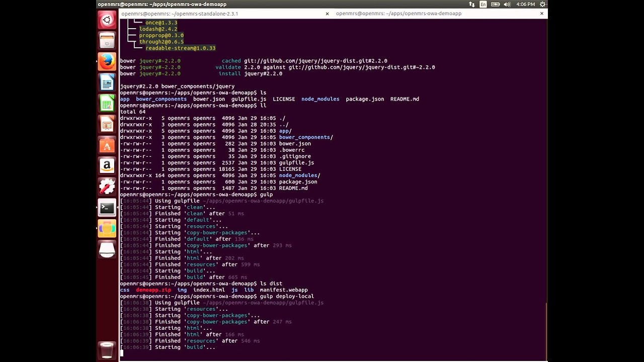Focus the Terminal icon in the dock
This screenshot has height=362, width=644.
click(107, 207)
